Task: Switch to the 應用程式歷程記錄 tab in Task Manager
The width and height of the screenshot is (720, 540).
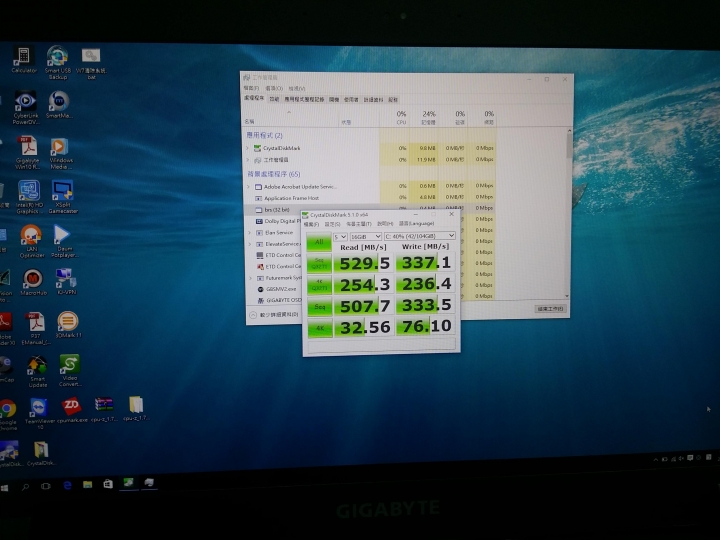Action: pos(304,99)
